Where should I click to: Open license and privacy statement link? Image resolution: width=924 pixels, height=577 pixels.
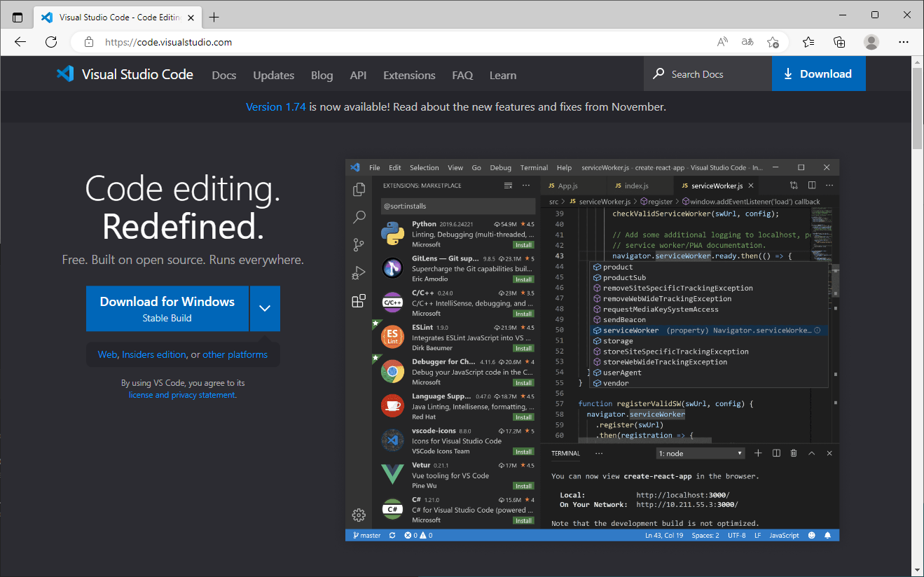[x=182, y=395]
